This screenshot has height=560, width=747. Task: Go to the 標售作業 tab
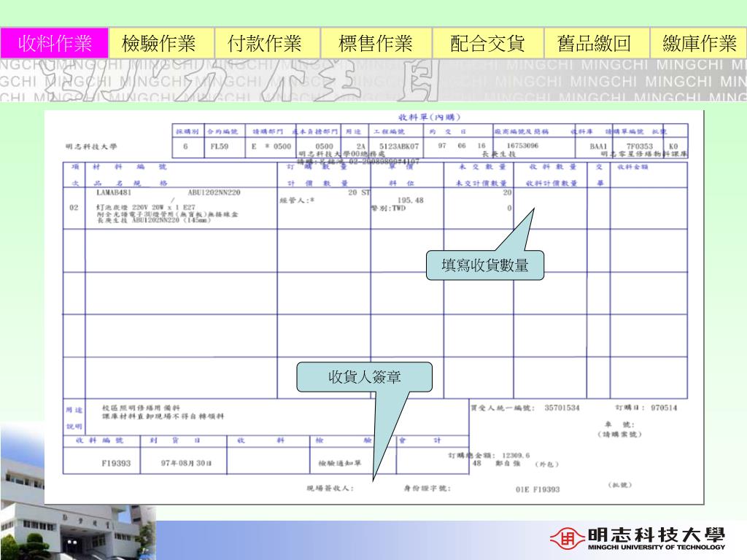click(x=376, y=43)
